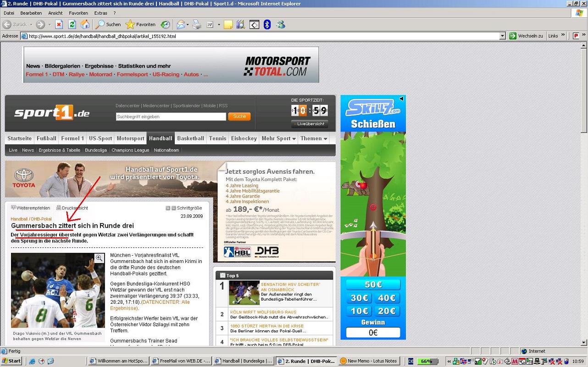Click the Bluetooth icon in the toolbar
588x367 pixels.
click(x=267, y=24)
